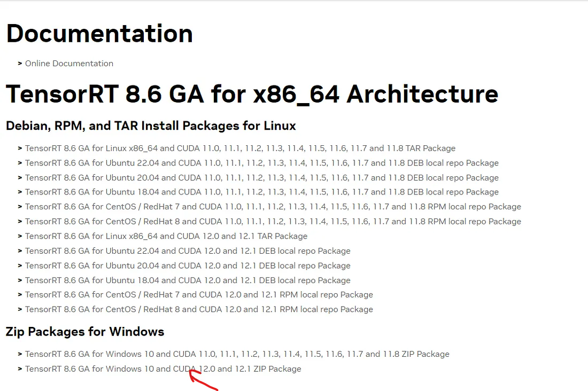
Task: Open Ubuntu 20.04 CUDA 12.0 and 12.1 DEB link
Action: (188, 266)
